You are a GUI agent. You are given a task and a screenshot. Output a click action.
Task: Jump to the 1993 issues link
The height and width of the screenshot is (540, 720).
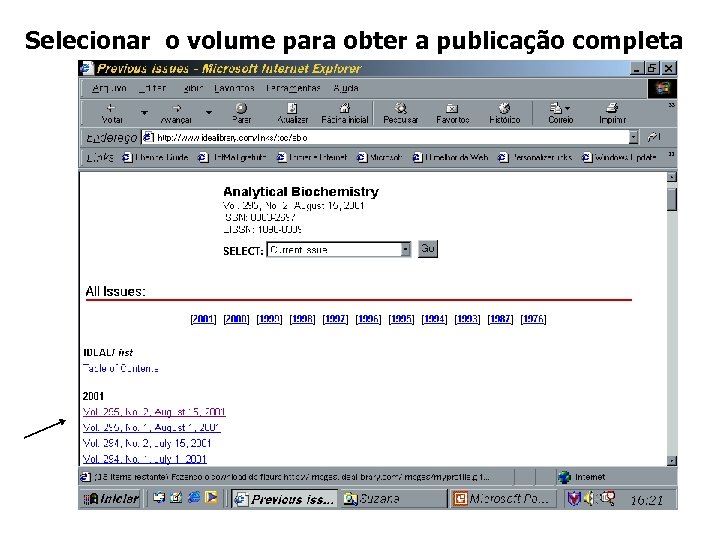(467, 319)
